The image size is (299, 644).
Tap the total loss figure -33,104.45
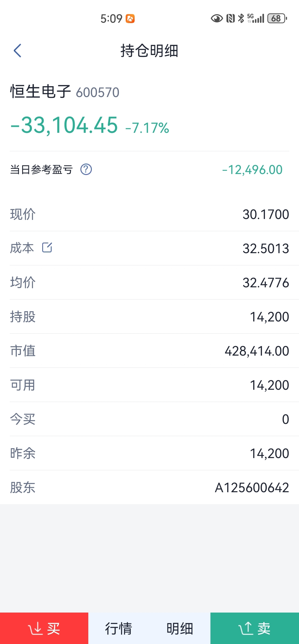point(64,125)
